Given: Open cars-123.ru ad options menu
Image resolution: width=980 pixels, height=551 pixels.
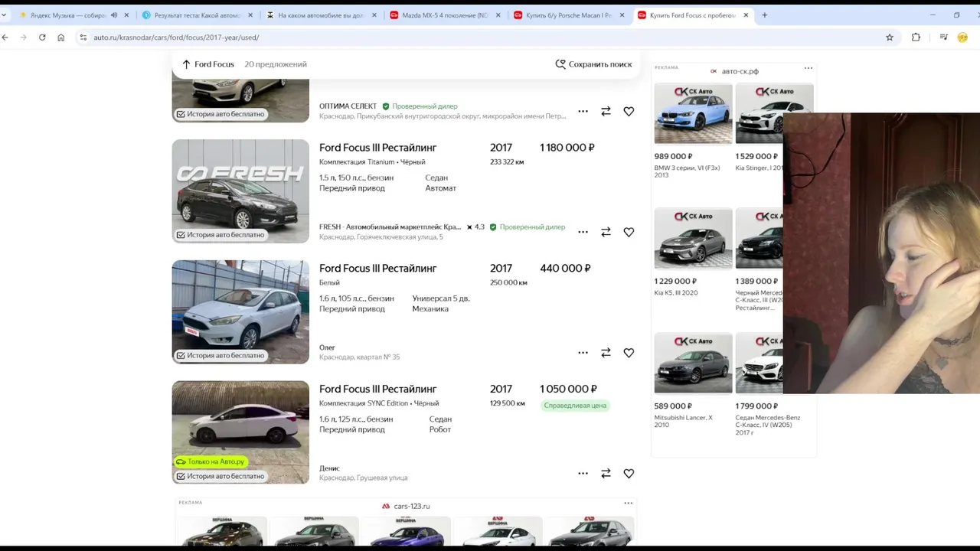Looking at the screenshot, I should pos(628,503).
